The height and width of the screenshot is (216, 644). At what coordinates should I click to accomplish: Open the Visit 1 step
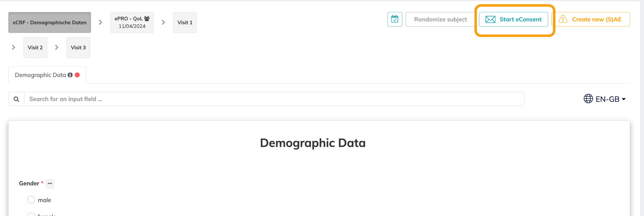point(185,23)
